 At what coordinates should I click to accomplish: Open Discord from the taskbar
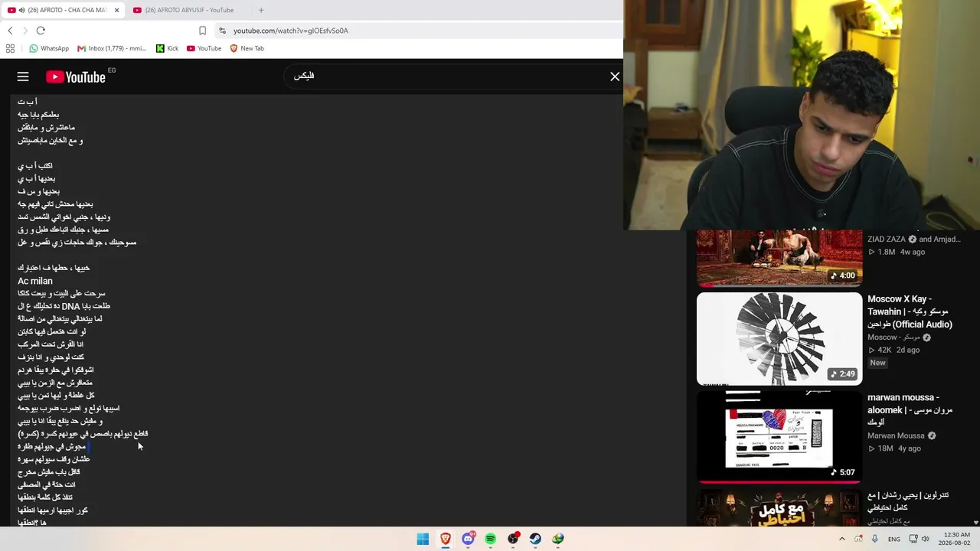pyautogui.click(x=468, y=539)
